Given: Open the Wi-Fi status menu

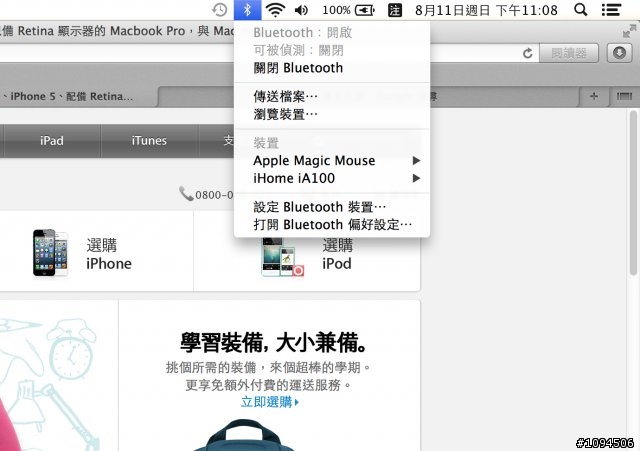Looking at the screenshot, I should pos(275,10).
